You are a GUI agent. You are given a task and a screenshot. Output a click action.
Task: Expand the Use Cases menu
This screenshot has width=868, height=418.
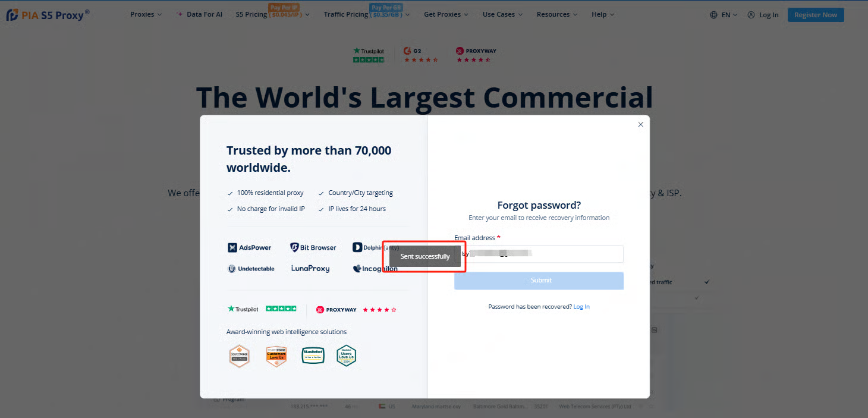(x=502, y=14)
